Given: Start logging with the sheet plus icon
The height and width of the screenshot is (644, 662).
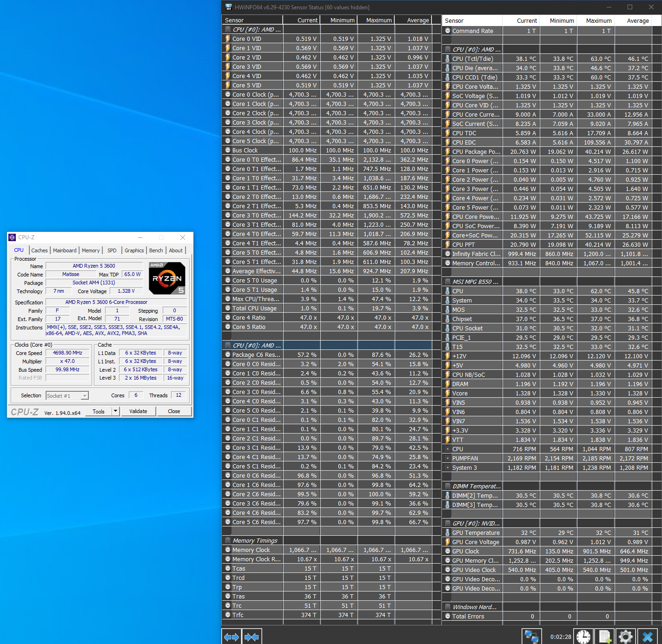Looking at the screenshot, I should (604, 637).
